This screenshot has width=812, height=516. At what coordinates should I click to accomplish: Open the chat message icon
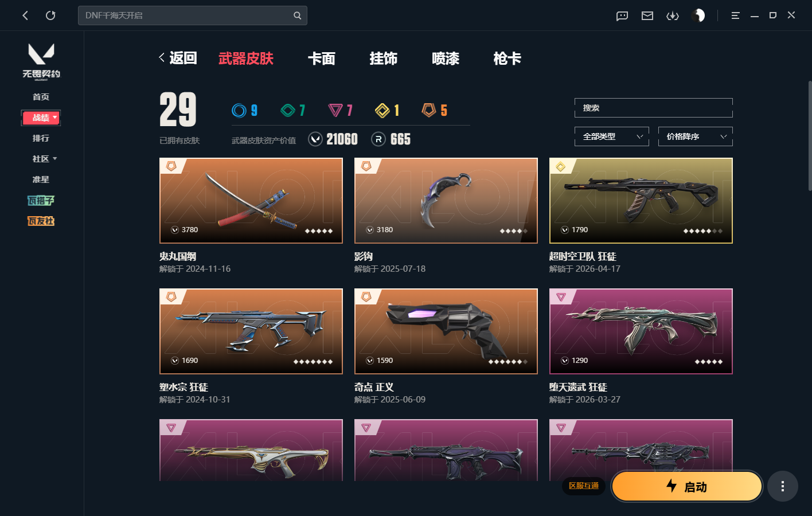[x=622, y=15]
